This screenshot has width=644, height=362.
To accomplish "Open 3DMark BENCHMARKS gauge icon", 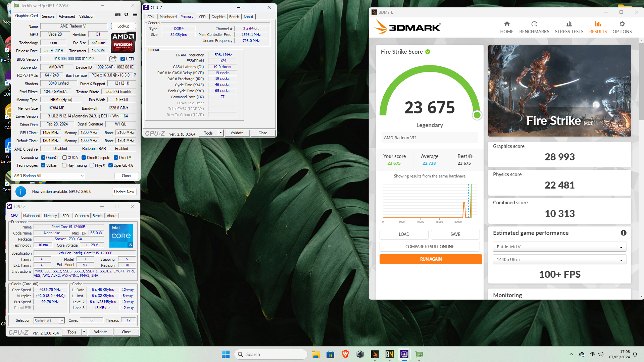I will (x=534, y=24).
